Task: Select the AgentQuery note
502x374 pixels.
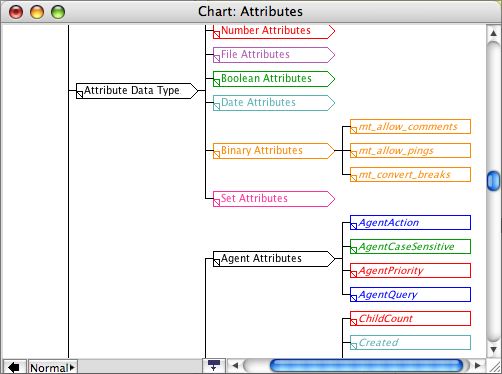Action: point(410,295)
